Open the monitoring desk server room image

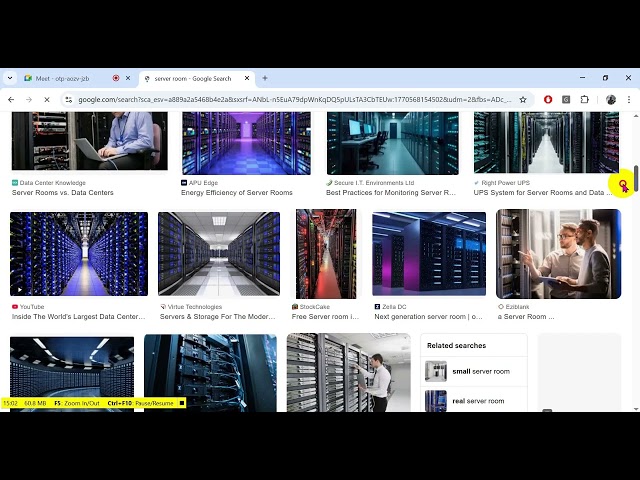[393, 143]
